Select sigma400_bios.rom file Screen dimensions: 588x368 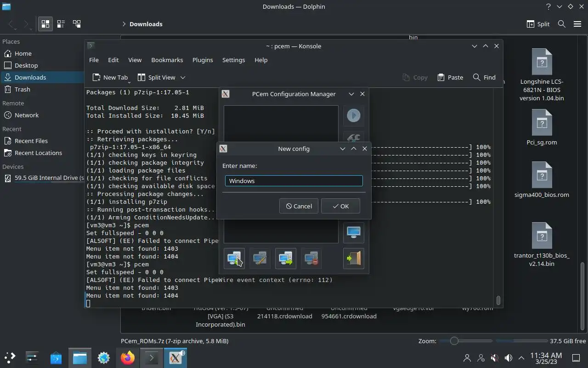(542, 180)
